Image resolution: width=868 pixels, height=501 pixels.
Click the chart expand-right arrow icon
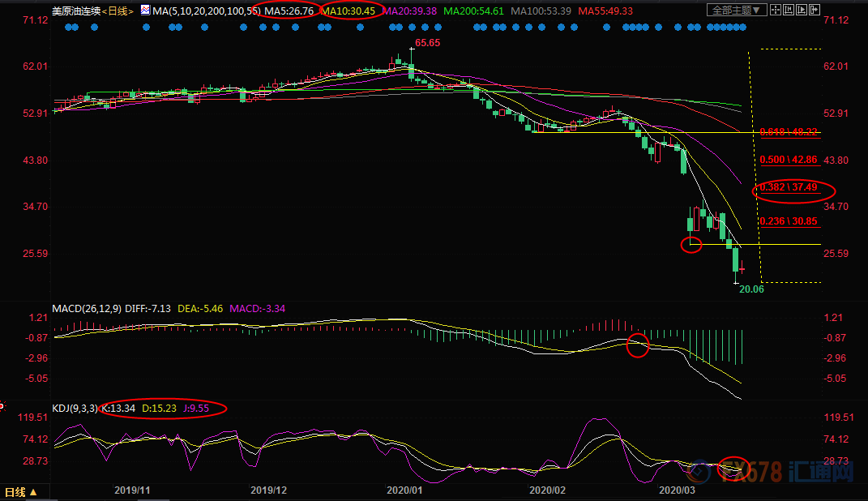[815, 10]
